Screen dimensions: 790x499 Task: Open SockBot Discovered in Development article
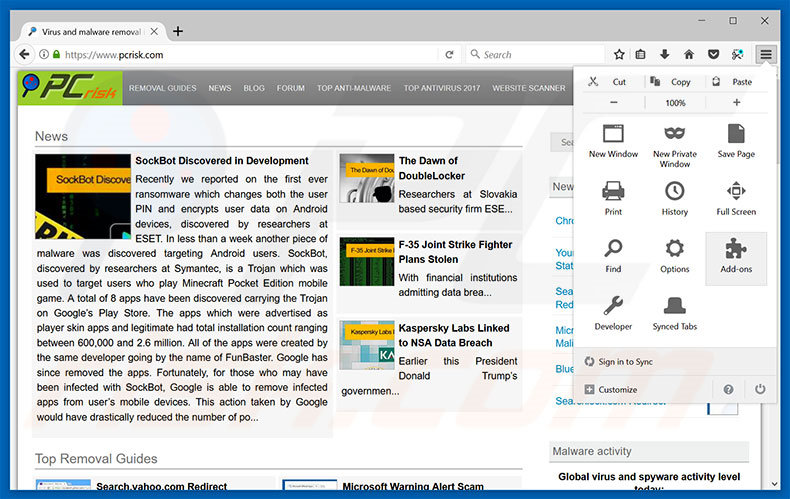click(222, 161)
